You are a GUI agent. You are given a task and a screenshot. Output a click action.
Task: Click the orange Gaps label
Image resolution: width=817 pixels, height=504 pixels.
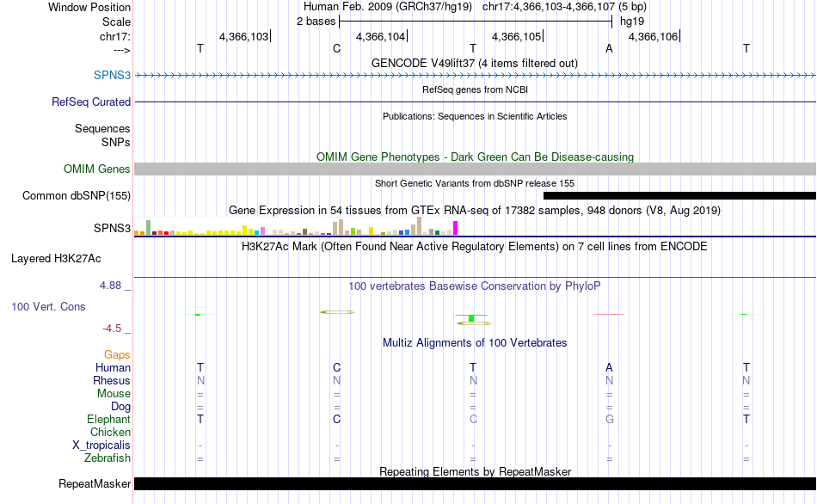tap(117, 354)
